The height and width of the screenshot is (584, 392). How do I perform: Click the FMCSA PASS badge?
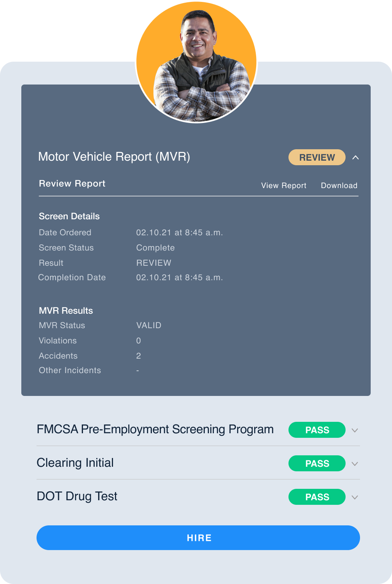pos(317,430)
